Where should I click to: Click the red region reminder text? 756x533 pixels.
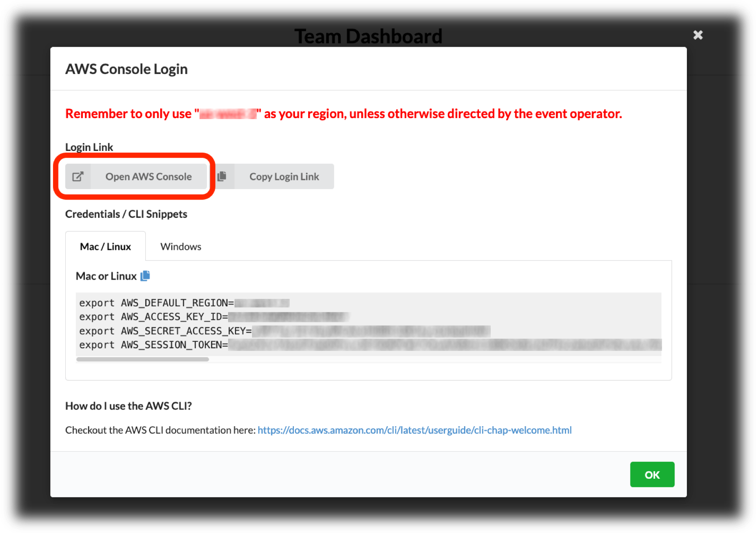[344, 114]
